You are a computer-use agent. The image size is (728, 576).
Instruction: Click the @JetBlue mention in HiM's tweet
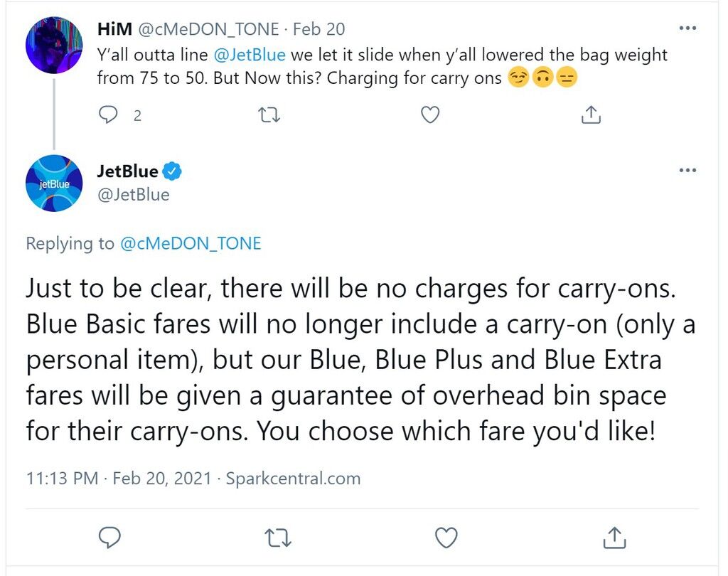250,55
